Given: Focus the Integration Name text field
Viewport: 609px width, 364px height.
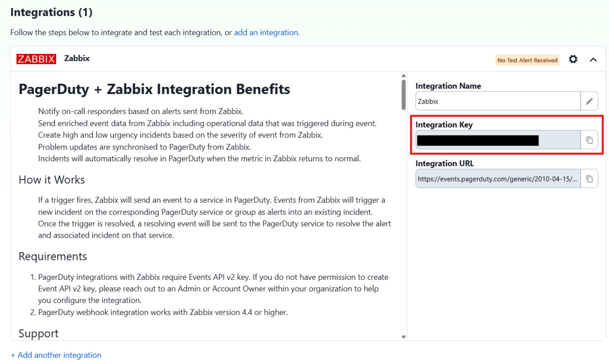Looking at the screenshot, I should pyautogui.click(x=498, y=101).
